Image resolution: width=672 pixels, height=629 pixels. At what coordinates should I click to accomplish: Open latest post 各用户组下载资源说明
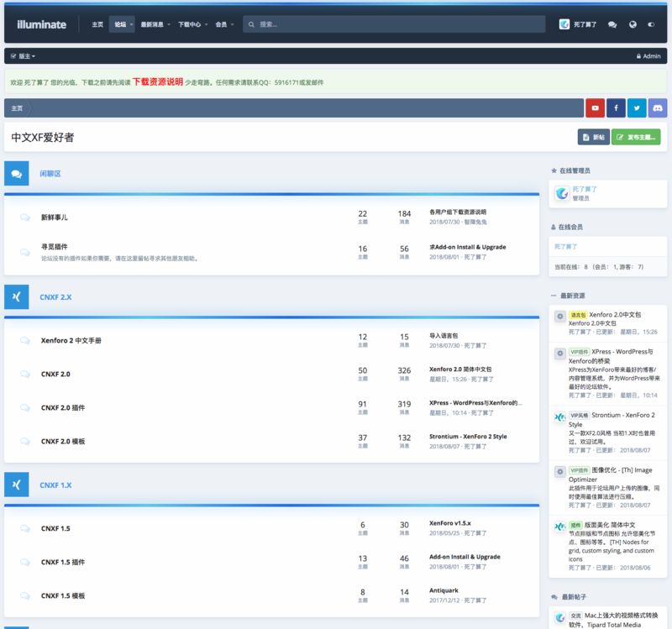tap(458, 212)
